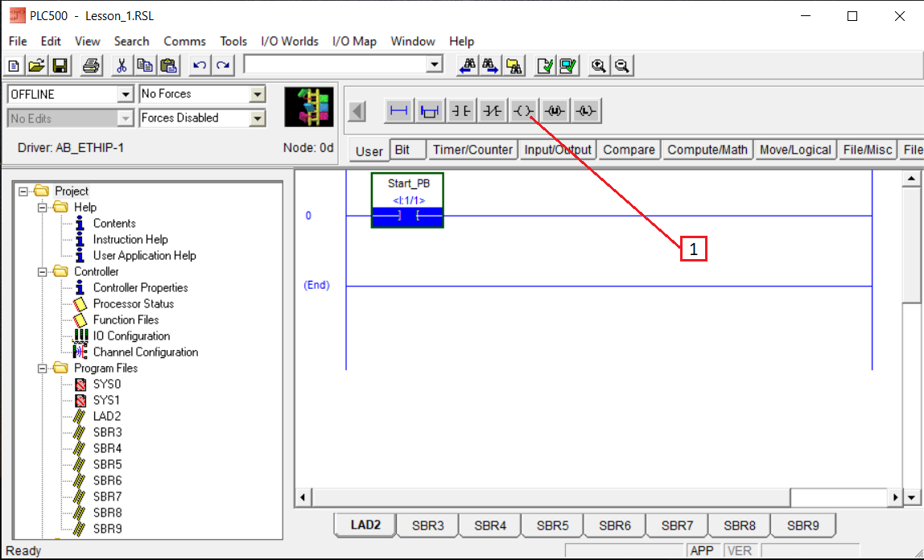
Task: Click the Find Previous binoculars icon
Action: [x=468, y=65]
